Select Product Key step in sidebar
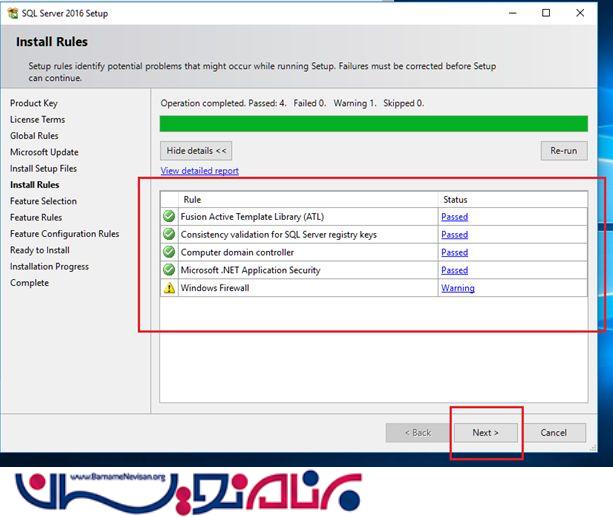 pos(34,103)
